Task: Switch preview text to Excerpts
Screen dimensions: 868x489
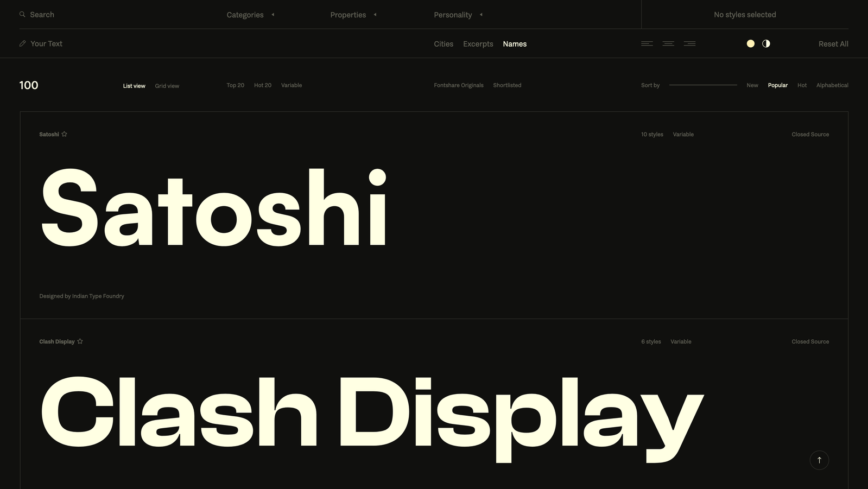Action: (x=478, y=44)
